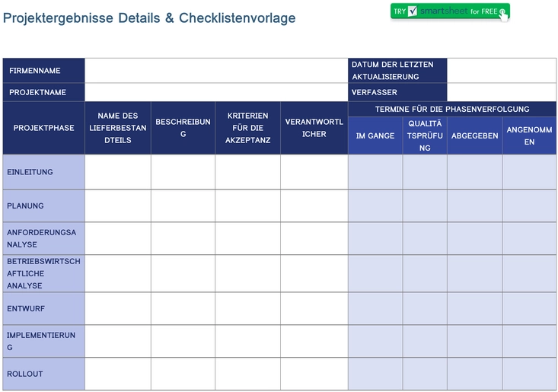Viewport: 558px width, 392px height.
Task: Click the Entwurf row Im Gange cell
Action: click(x=375, y=308)
